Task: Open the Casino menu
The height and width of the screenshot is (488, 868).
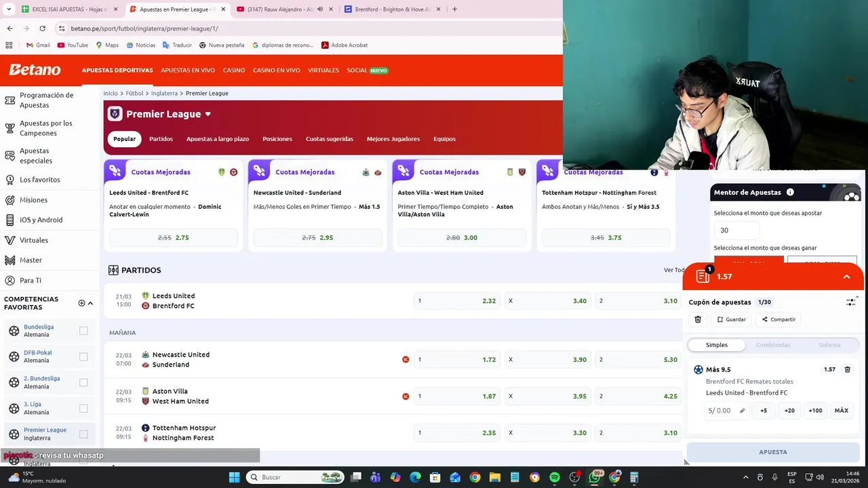Action: tap(234, 70)
